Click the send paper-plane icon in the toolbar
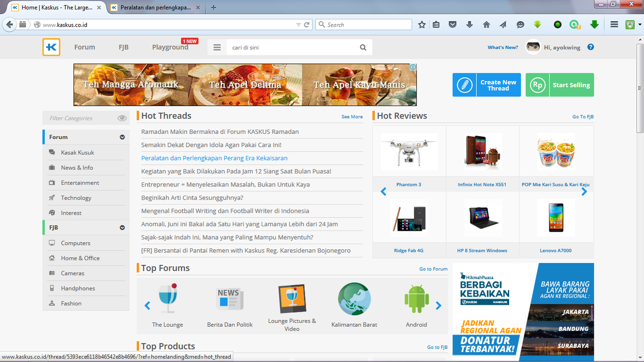Viewport: 644px width, 362px height. click(503, 24)
